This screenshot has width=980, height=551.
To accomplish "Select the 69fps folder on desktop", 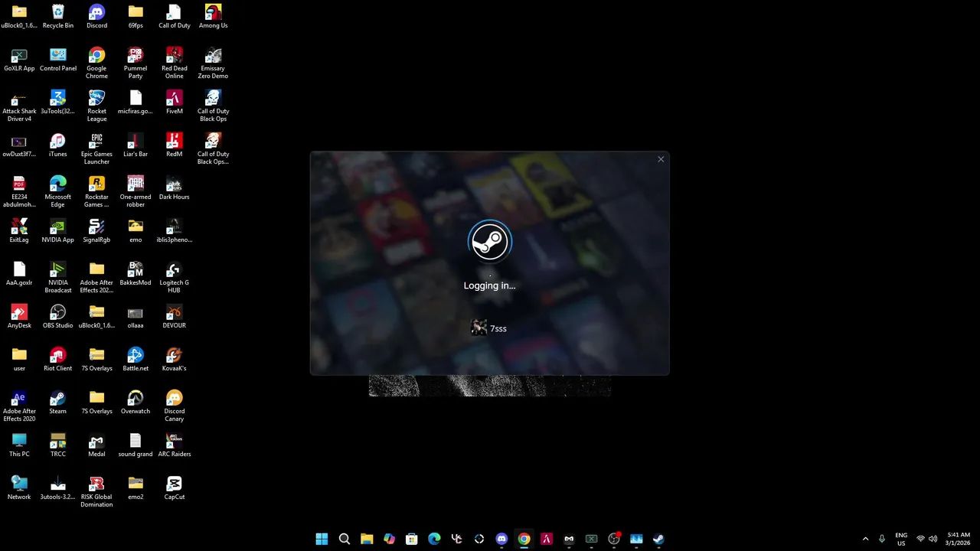I will [x=136, y=16].
